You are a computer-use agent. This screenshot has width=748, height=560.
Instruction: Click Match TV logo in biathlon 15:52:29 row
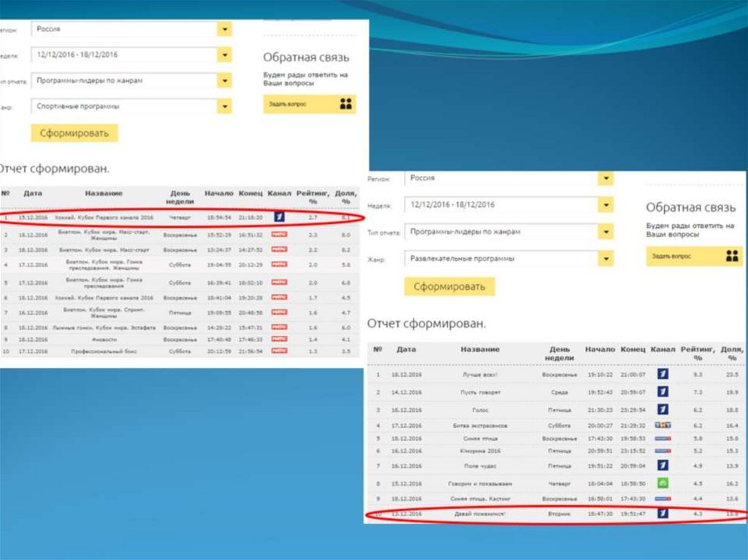(x=279, y=234)
